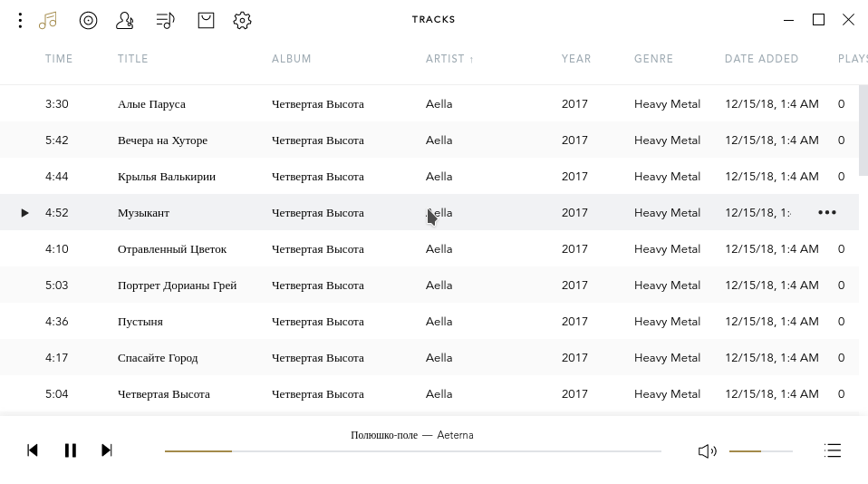Open the store shopping bag icon
The width and height of the screenshot is (868, 484).
[206, 21]
